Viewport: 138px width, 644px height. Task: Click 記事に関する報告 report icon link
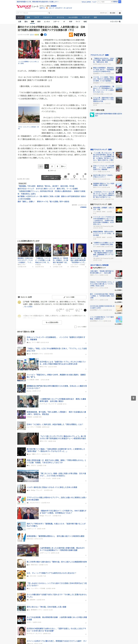24,179
